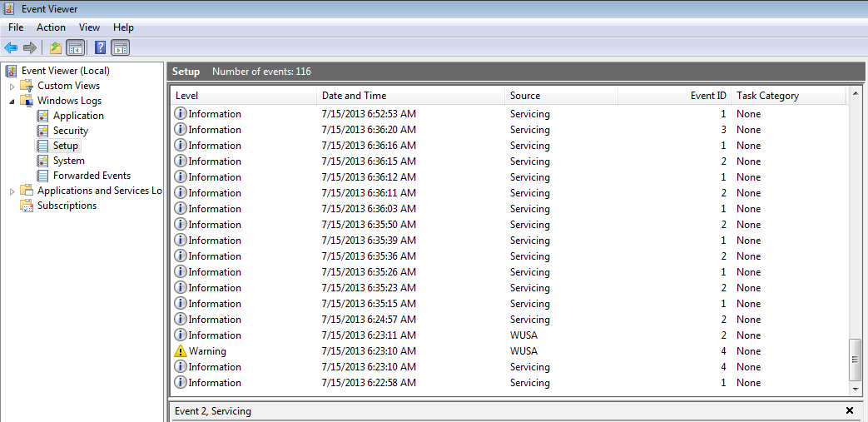Select the Application log label in tree

78,116
